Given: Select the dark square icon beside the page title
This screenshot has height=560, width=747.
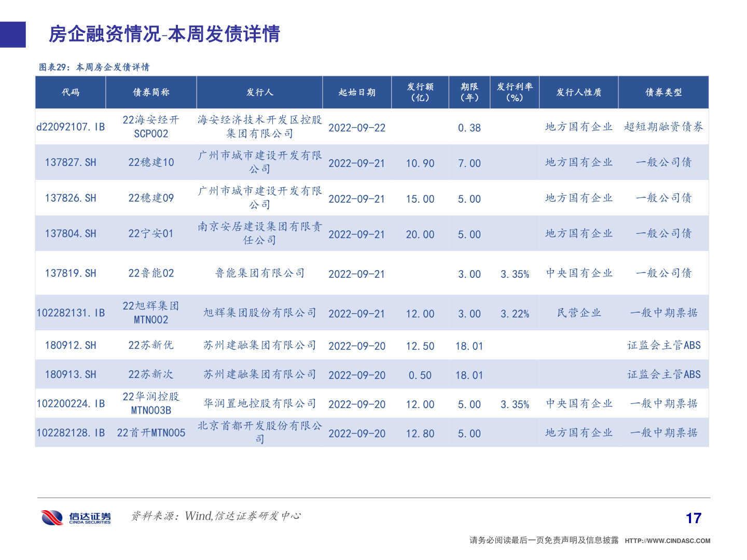Looking at the screenshot, I should pyautogui.click(x=12, y=35).
